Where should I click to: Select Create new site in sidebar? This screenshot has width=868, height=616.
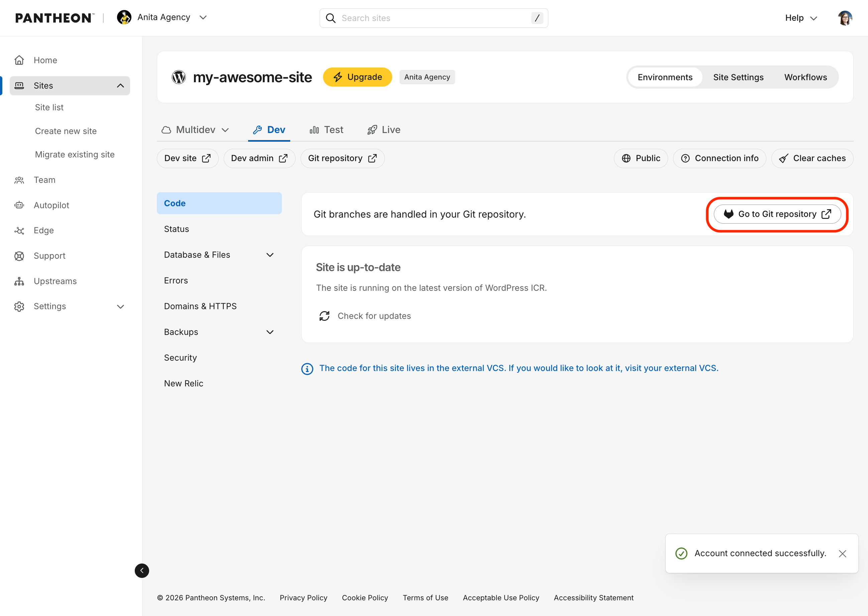click(66, 131)
